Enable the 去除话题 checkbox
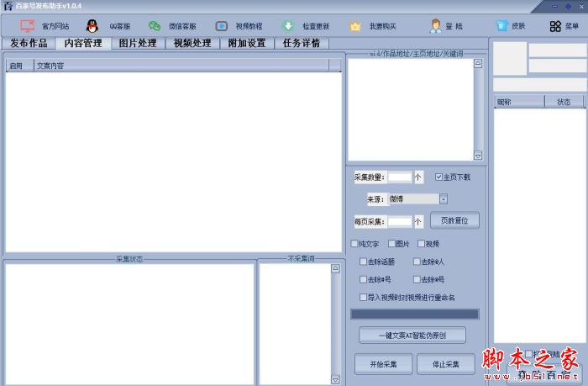The height and width of the screenshot is (386, 588). pyautogui.click(x=363, y=262)
